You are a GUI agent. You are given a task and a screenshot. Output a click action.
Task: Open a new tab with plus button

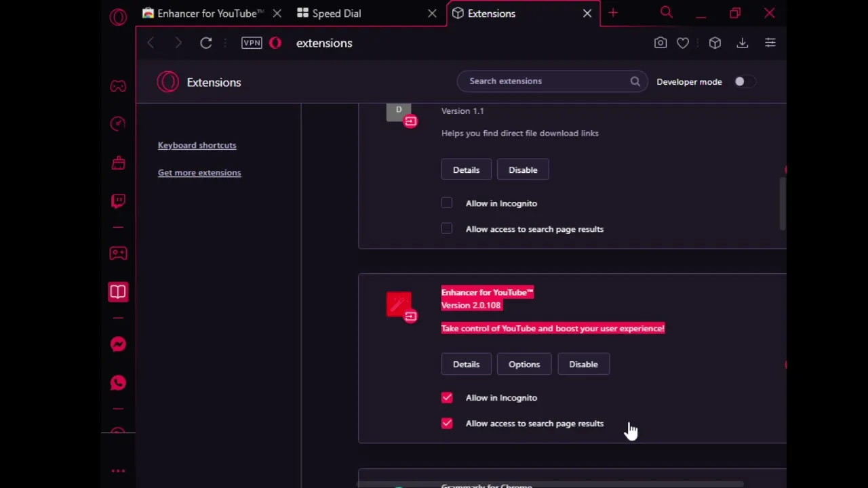613,13
